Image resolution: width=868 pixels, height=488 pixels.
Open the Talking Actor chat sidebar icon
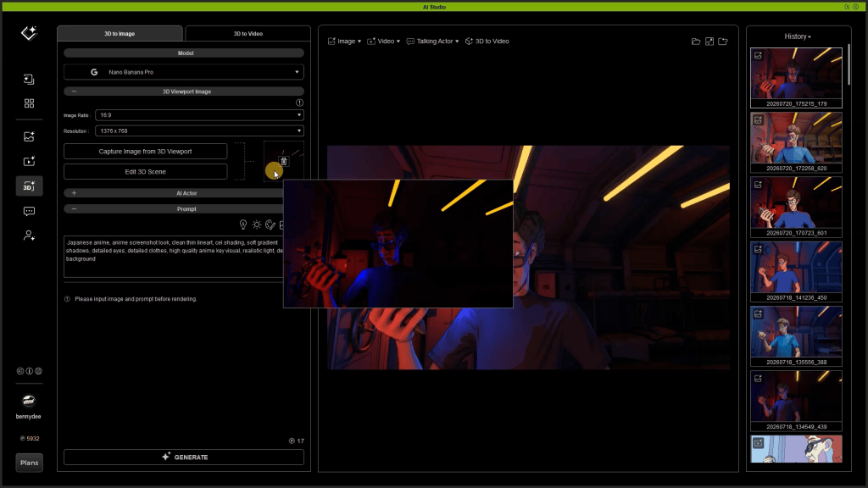pyautogui.click(x=29, y=211)
